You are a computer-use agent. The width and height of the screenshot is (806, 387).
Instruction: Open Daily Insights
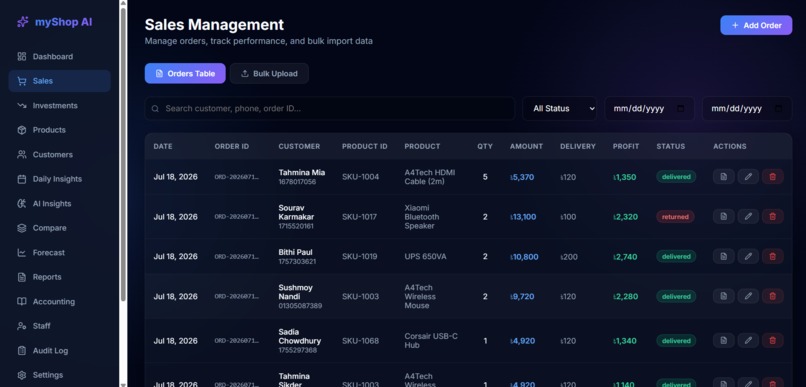(x=59, y=179)
